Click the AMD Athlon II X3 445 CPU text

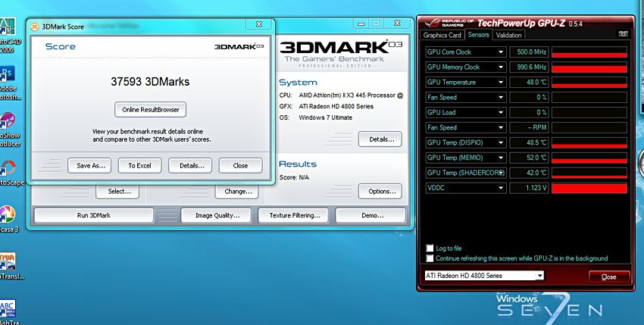coord(351,95)
